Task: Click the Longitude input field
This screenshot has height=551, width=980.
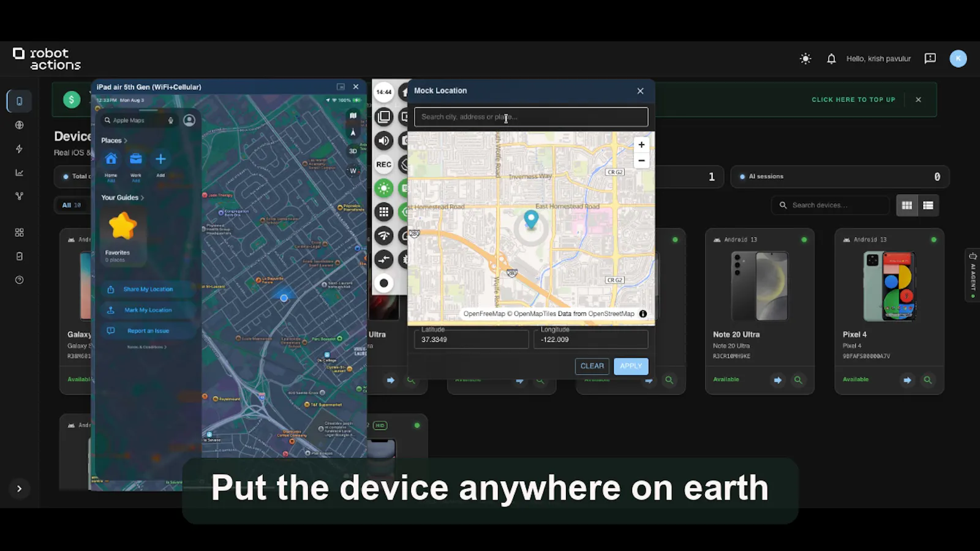Action: point(590,339)
